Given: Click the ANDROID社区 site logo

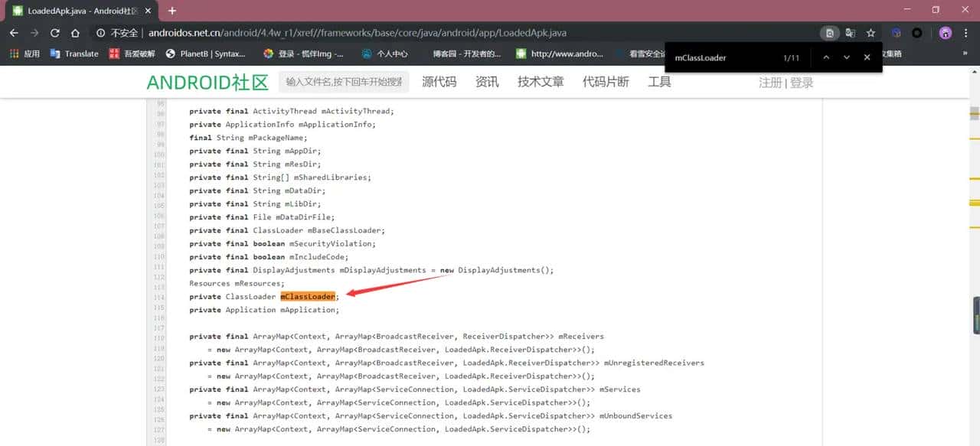Looking at the screenshot, I should point(207,83).
